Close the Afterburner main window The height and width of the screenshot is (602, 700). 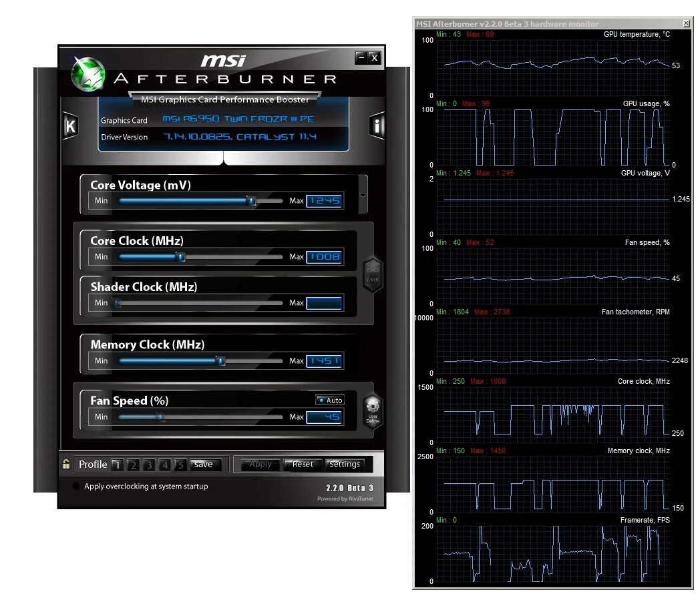click(375, 57)
